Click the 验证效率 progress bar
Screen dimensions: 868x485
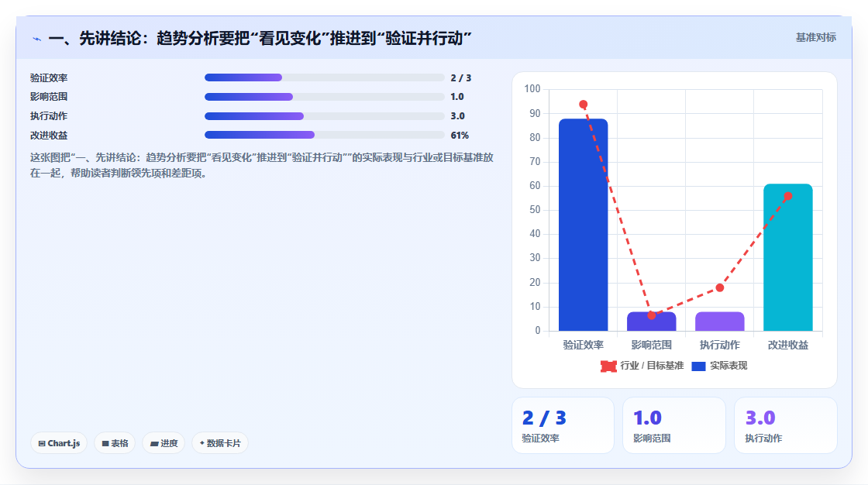[325, 77]
